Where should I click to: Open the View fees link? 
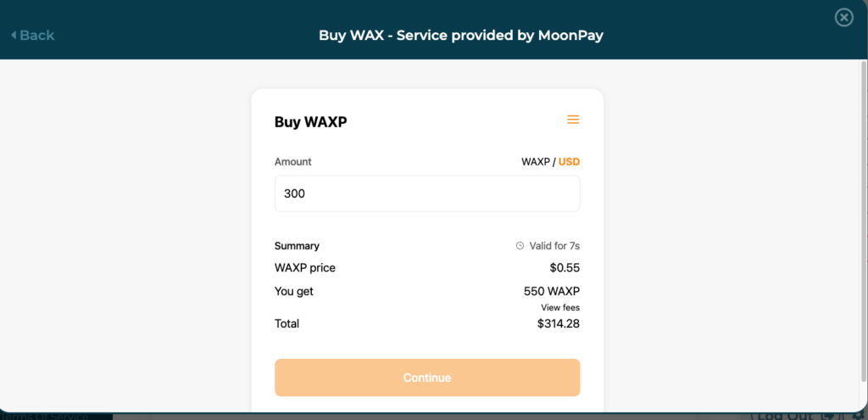coord(560,307)
